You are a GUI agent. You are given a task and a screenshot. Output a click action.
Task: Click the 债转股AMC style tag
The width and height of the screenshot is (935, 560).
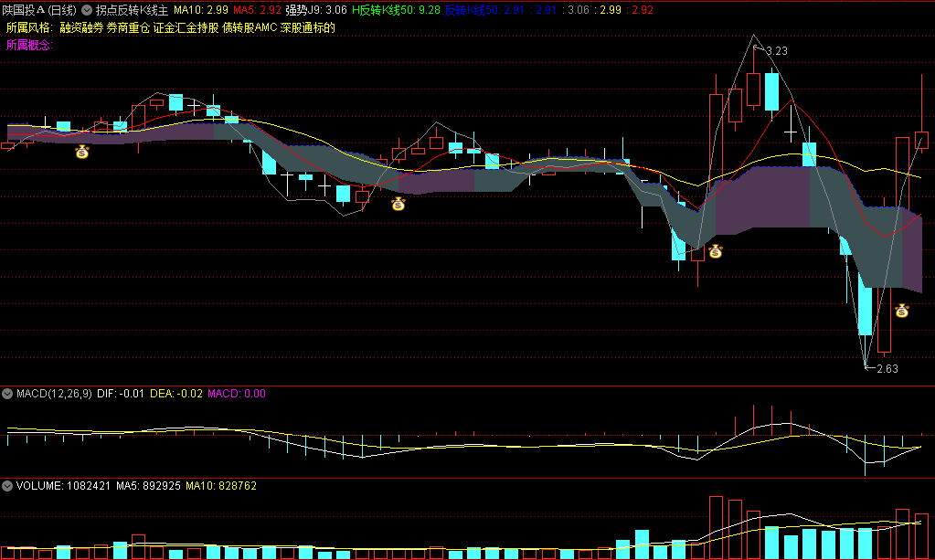coord(250,27)
